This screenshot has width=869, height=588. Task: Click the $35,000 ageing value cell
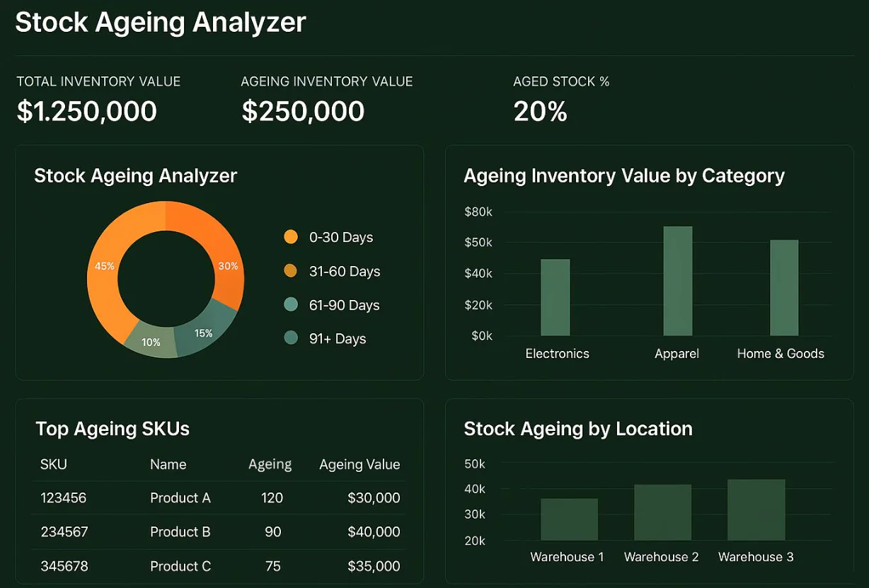pyautogui.click(x=374, y=566)
